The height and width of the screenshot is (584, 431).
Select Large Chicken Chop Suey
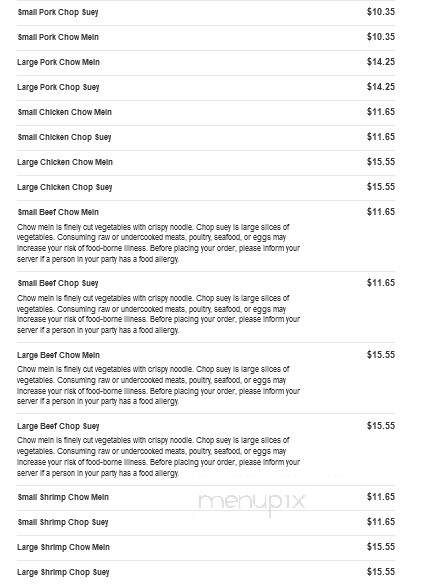tap(65, 187)
